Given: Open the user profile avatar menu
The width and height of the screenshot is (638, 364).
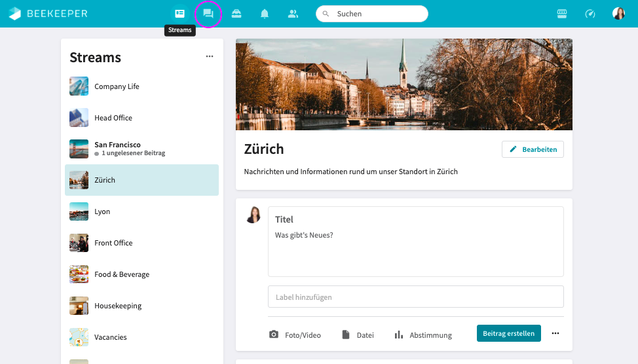Looking at the screenshot, I should coord(618,14).
